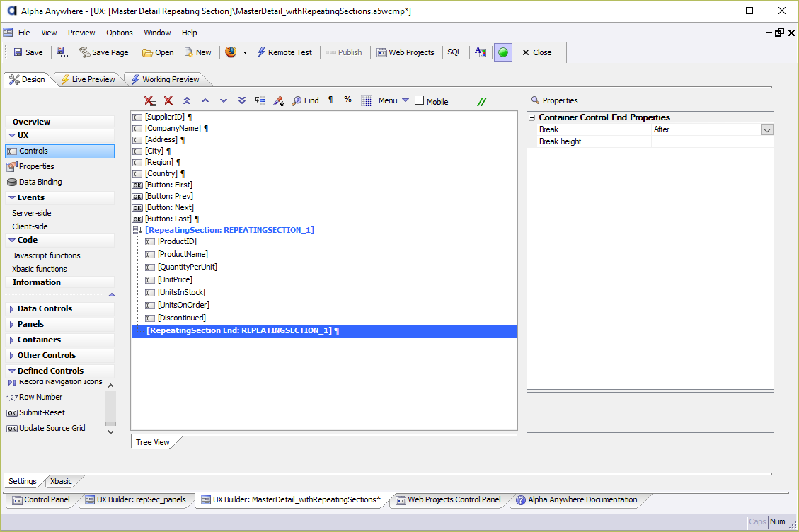Viewport: 799px width, 532px height.
Task: Select the [CompanyName] control in tree
Action: (173, 129)
